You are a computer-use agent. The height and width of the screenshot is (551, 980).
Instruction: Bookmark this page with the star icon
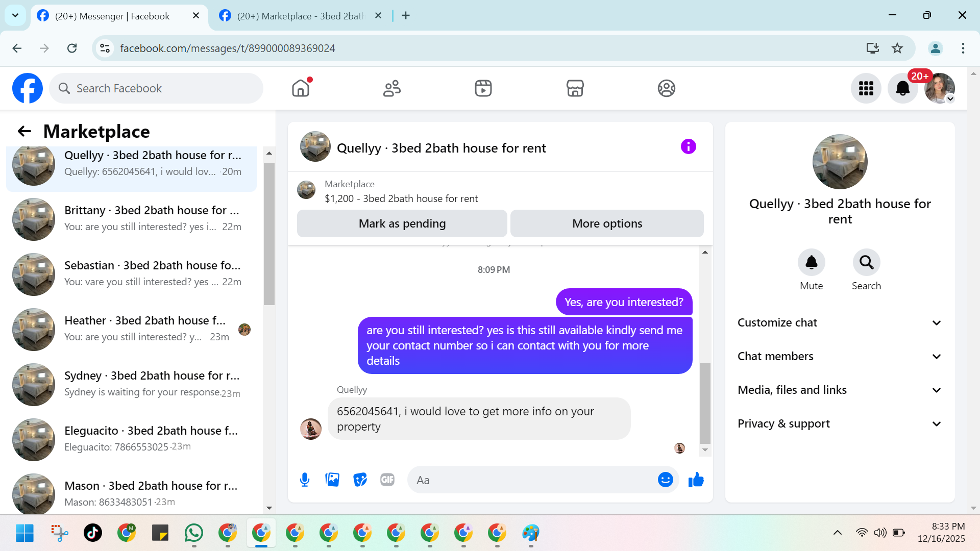(897, 48)
